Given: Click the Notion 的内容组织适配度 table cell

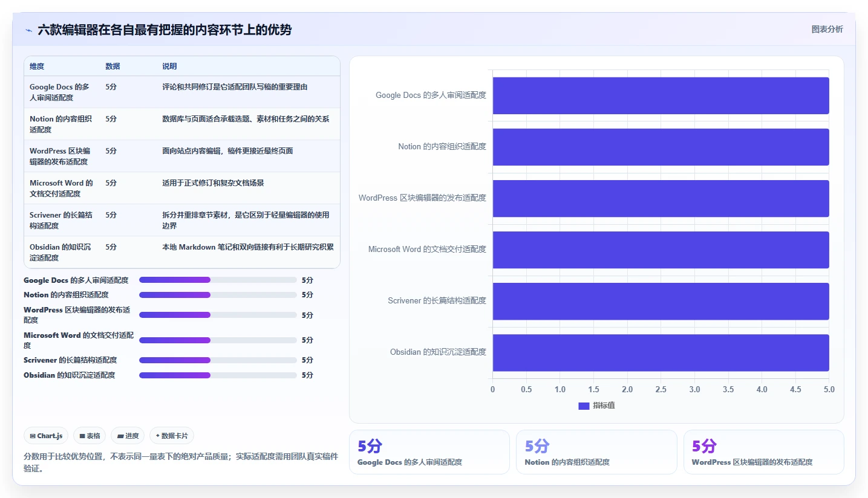Looking at the screenshot, I should 62,124.
